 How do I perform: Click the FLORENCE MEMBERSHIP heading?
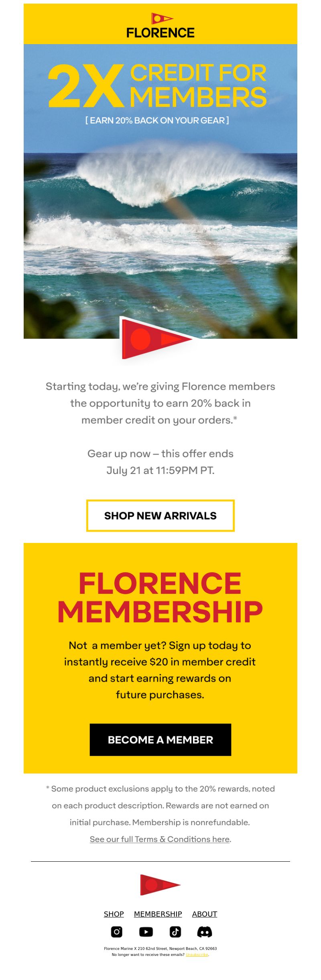[x=160, y=597]
